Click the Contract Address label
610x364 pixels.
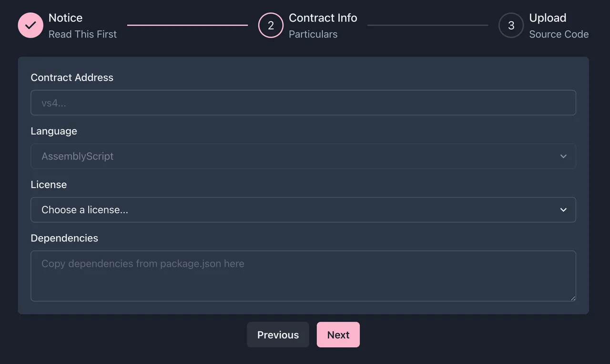[72, 78]
